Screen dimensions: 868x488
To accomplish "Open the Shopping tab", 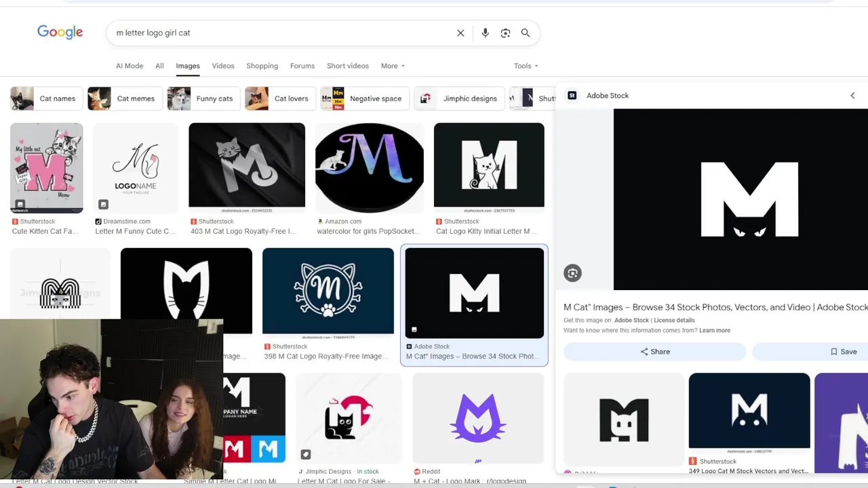I will pyautogui.click(x=262, y=66).
